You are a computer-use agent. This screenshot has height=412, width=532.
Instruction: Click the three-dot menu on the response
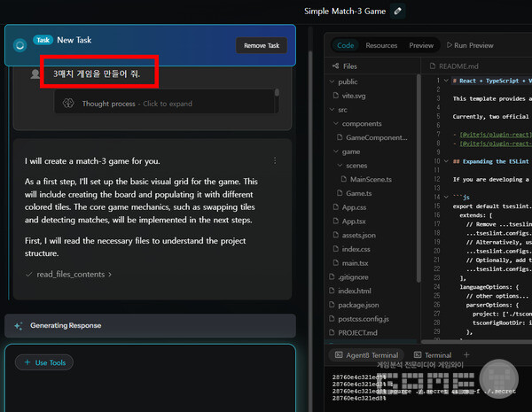click(x=275, y=160)
